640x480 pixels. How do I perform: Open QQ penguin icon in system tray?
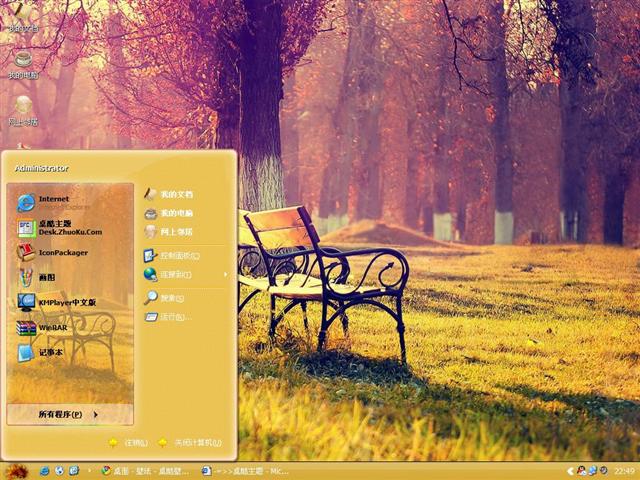(x=581, y=471)
